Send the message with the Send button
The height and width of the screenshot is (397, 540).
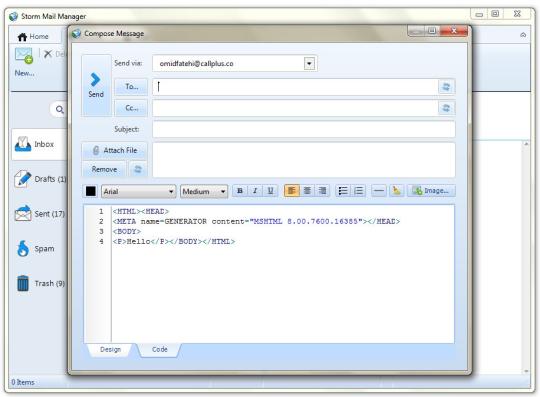tap(96, 85)
